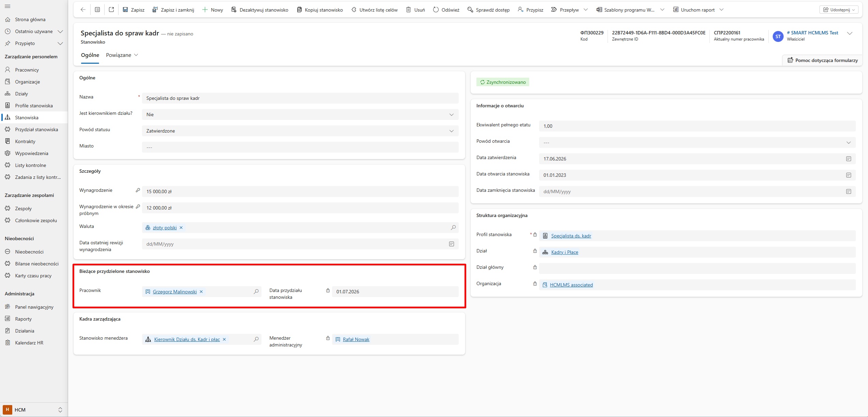Open Udostępnij share button
Image resolution: width=868 pixels, height=417 pixels.
[x=839, y=10]
